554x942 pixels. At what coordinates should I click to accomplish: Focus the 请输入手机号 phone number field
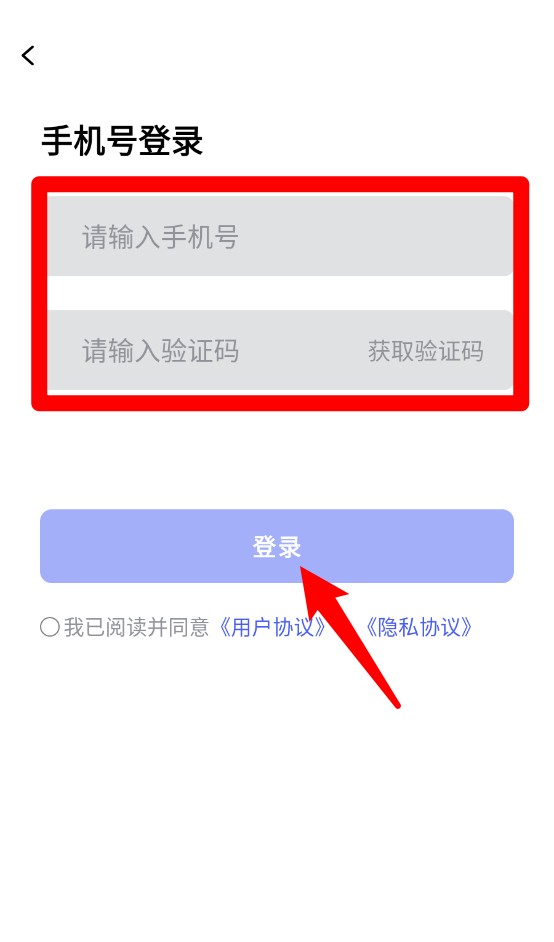(280, 236)
